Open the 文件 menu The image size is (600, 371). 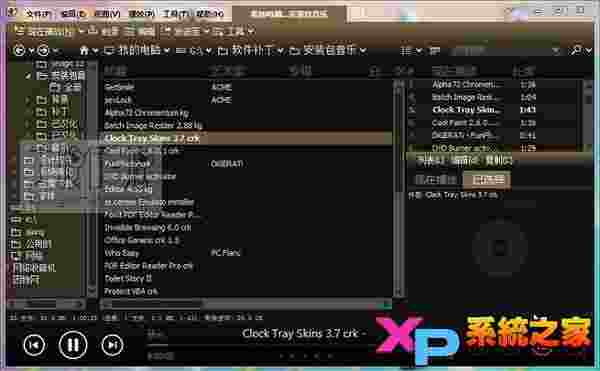pyautogui.click(x=38, y=14)
